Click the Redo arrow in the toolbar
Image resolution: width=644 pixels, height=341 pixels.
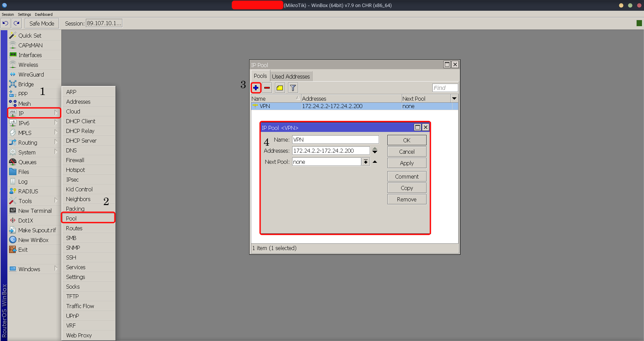pos(16,23)
